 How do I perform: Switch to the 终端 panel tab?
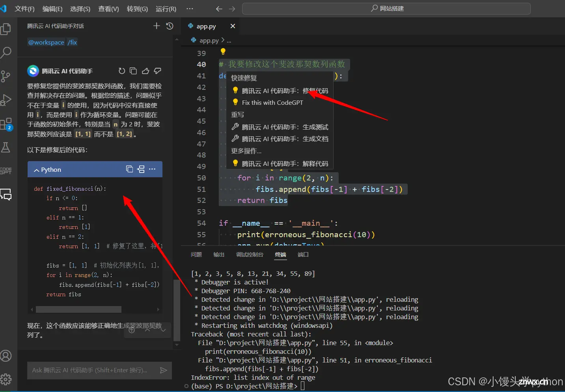tap(281, 255)
